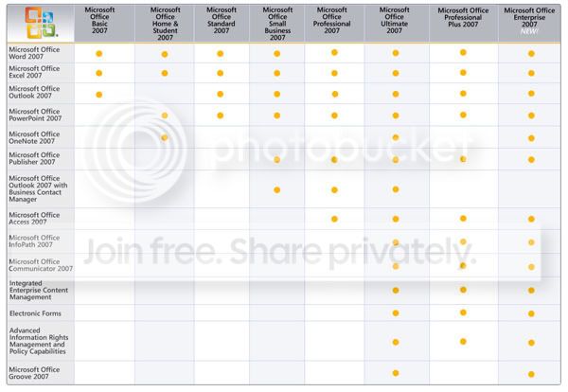568x392 pixels.
Task: Click OneNote 2007 dot under Home & Student
Action: coord(165,137)
